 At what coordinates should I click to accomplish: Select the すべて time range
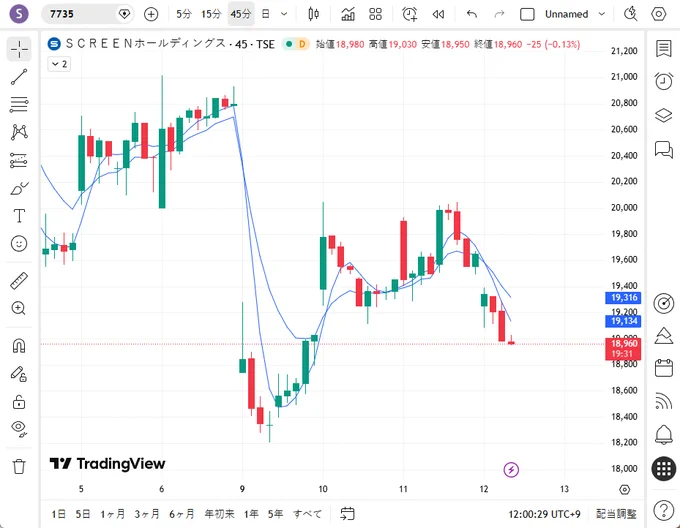pyautogui.click(x=307, y=514)
